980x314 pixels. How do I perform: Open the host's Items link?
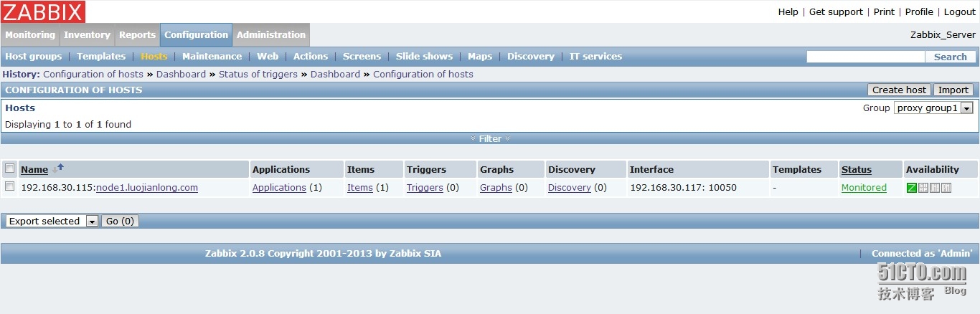360,188
